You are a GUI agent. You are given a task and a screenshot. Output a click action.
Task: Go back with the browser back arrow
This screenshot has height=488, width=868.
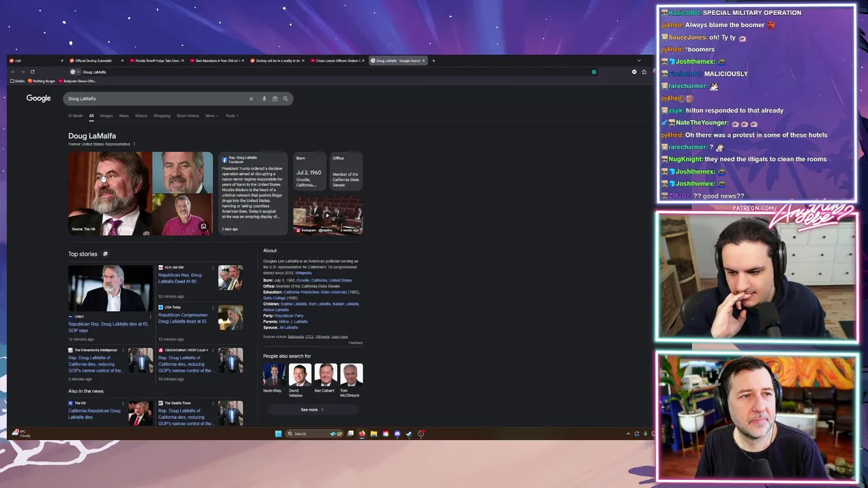[13, 72]
